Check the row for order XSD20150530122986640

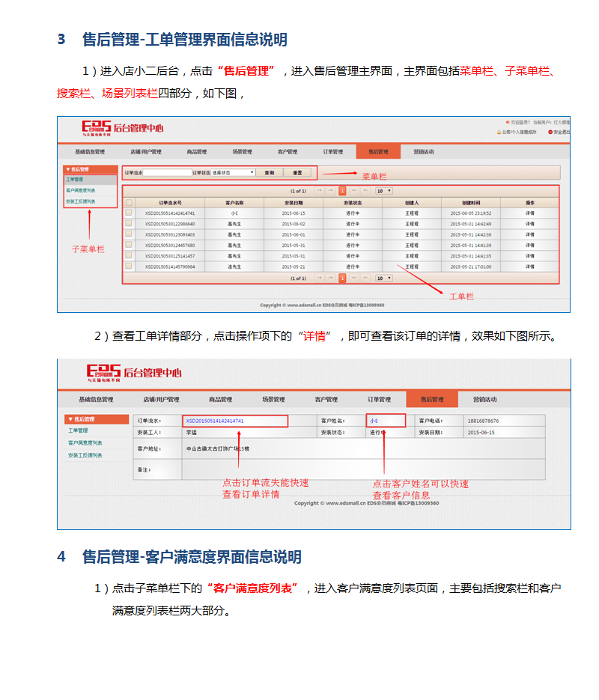[129, 223]
